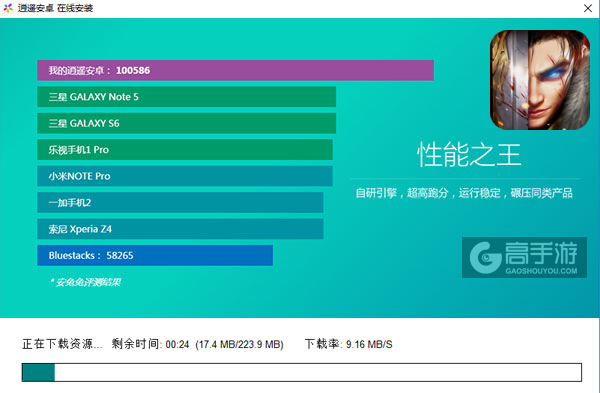Screen dimensions: 600x393
Task: Click the 索尼 Xperia Z4 bar
Action: (x=180, y=229)
